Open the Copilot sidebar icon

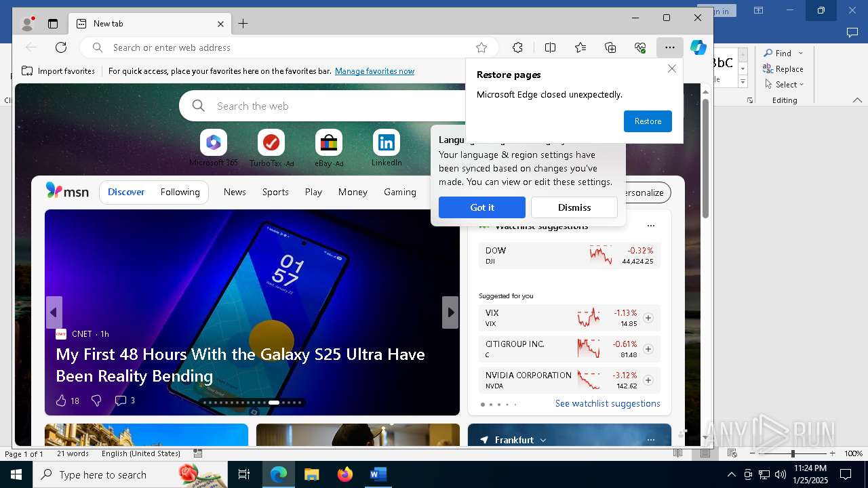(x=698, y=47)
